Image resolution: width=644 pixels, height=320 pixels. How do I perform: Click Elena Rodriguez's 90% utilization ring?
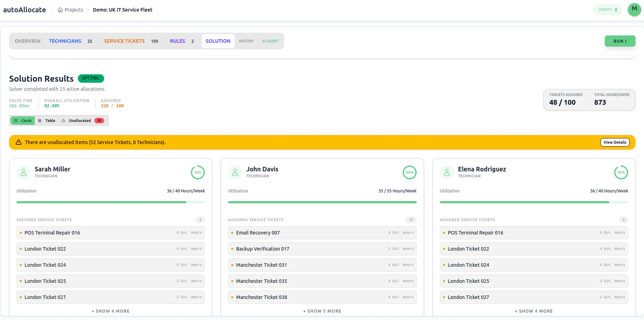621,172
